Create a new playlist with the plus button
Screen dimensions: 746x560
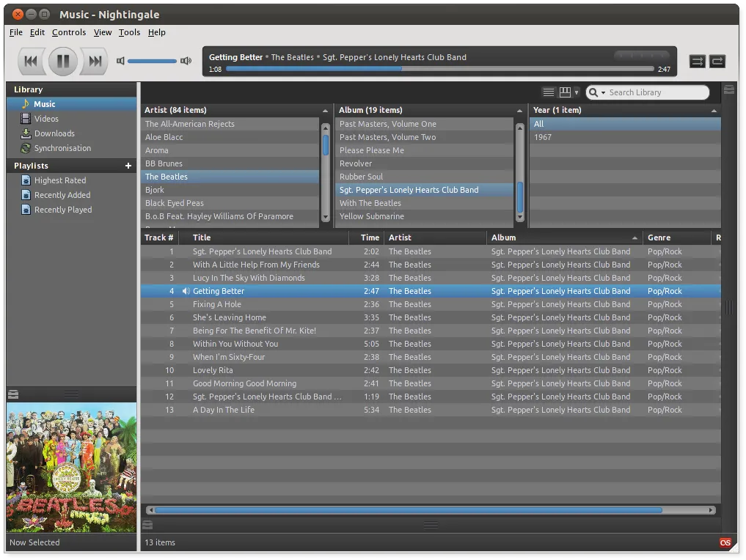(128, 166)
